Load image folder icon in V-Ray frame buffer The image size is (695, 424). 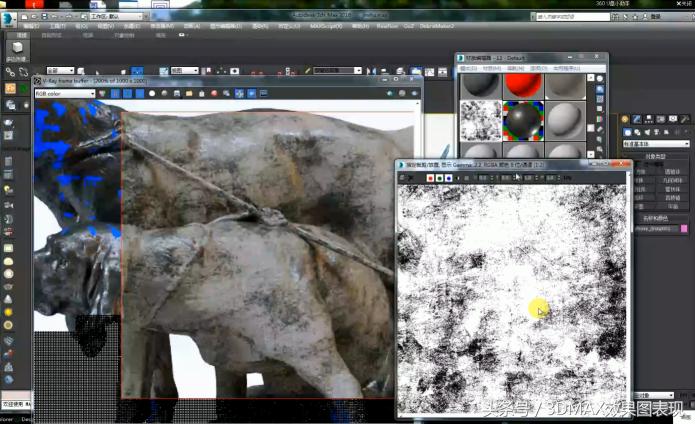coord(189,93)
